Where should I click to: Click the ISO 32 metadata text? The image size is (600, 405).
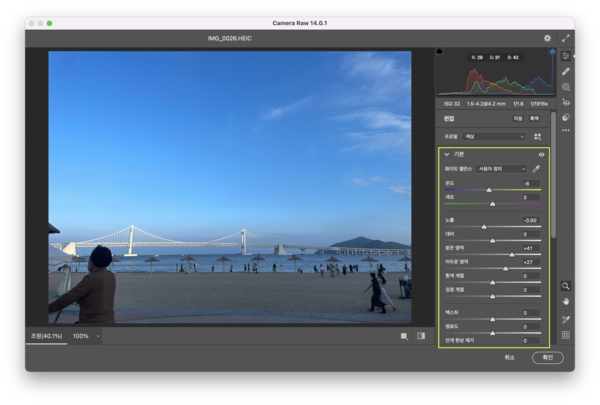click(452, 104)
